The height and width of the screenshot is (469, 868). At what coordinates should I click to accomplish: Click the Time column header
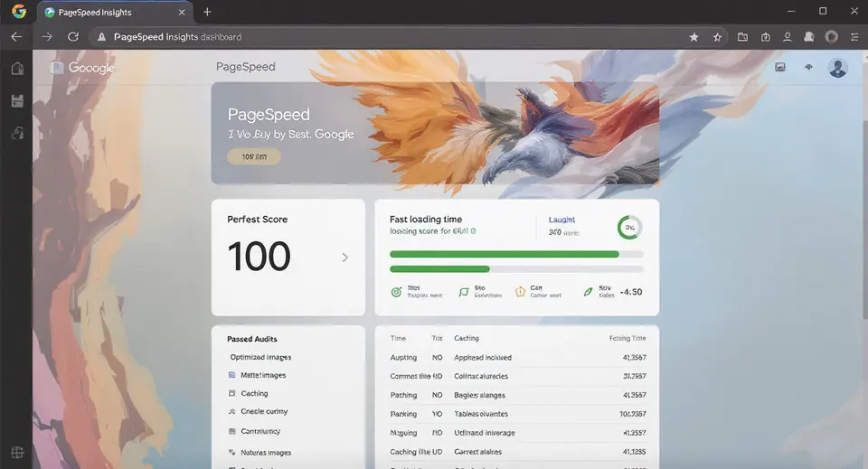398,339
